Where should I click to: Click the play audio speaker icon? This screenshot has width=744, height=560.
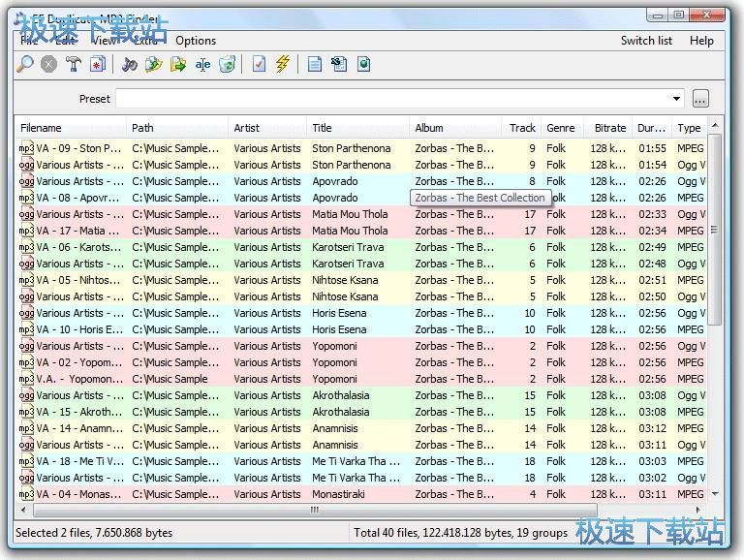point(130,65)
